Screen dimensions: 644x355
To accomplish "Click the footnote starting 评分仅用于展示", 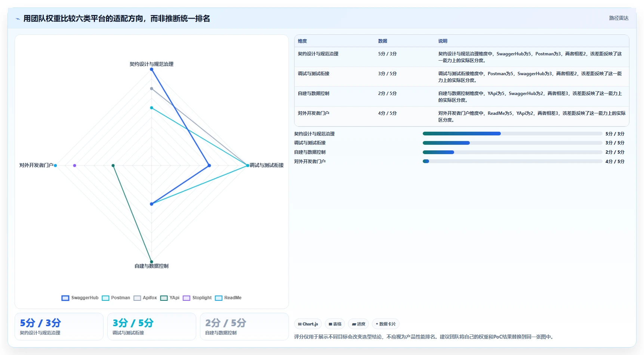I will pos(424,337).
